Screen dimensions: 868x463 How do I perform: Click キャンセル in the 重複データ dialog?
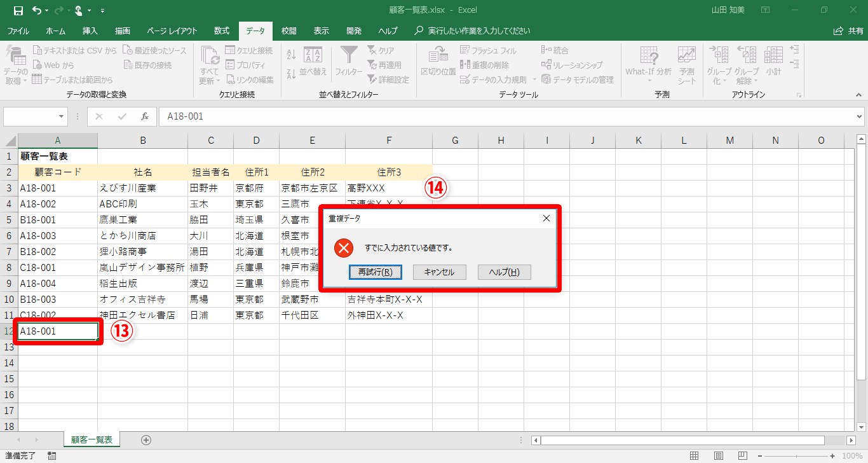click(439, 272)
